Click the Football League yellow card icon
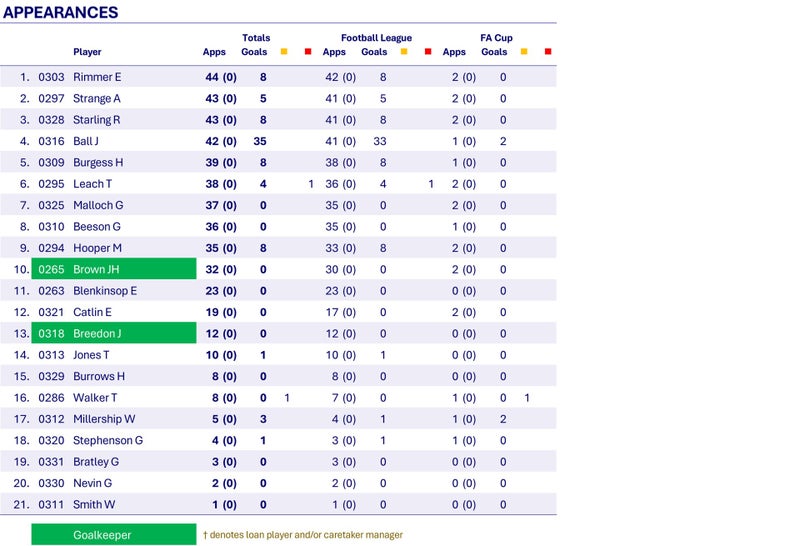 point(404,52)
